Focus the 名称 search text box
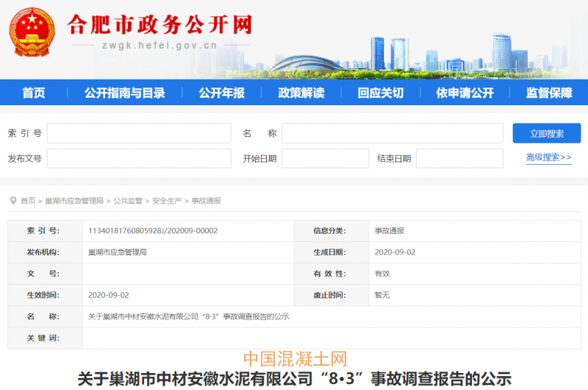The height and width of the screenshot is (390, 588). [x=392, y=133]
